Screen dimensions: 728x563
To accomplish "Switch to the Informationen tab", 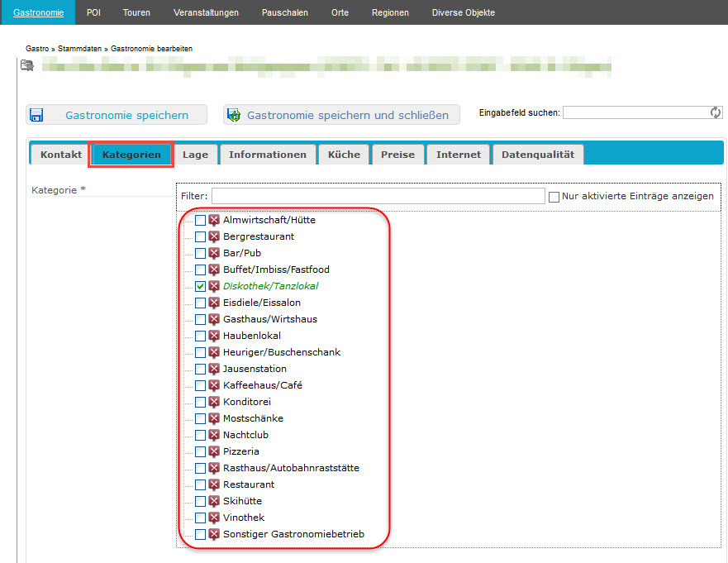I will (268, 155).
